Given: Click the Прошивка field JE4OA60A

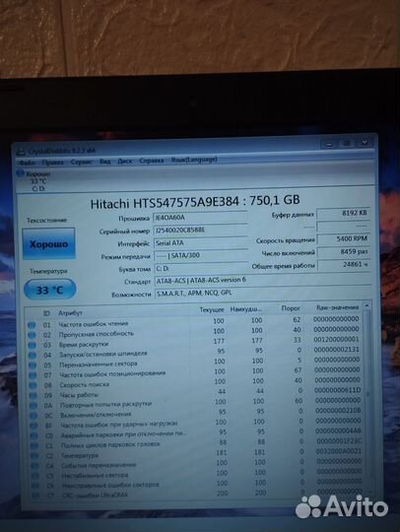Looking at the screenshot, I should pos(200,218).
